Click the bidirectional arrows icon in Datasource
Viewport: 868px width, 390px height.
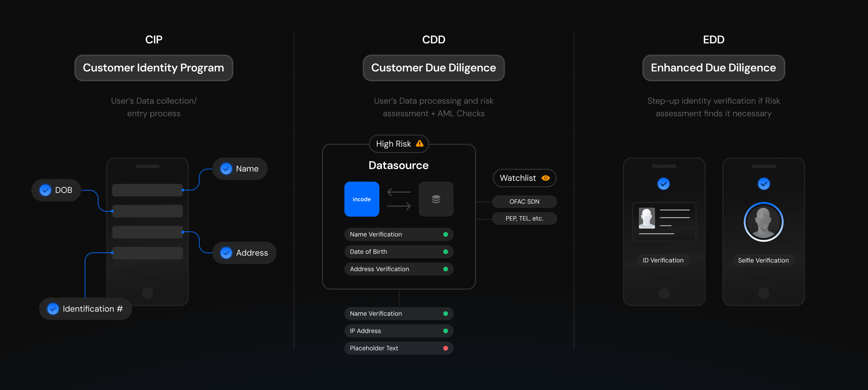click(399, 199)
